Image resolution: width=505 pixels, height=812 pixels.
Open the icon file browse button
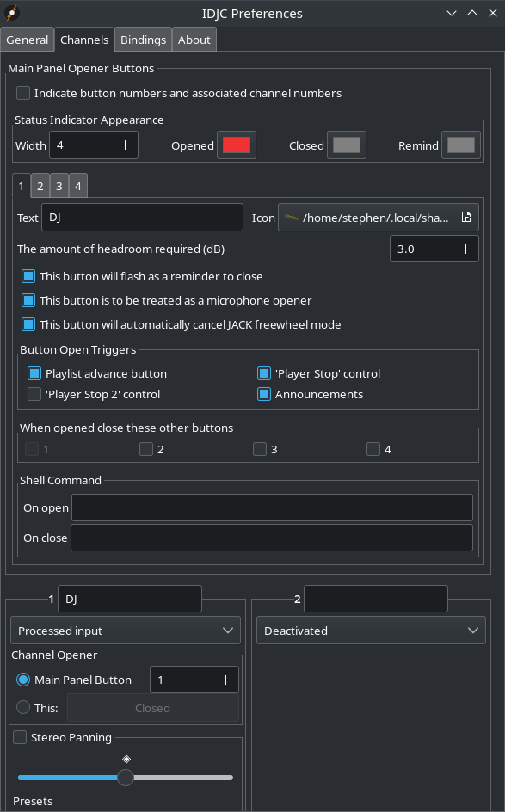pos(466,218)
